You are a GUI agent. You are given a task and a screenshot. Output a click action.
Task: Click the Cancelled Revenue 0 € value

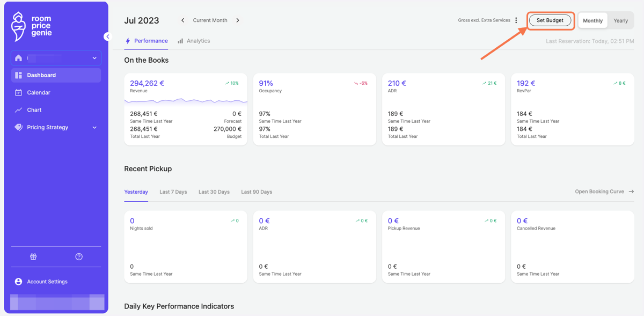point(522,221)
